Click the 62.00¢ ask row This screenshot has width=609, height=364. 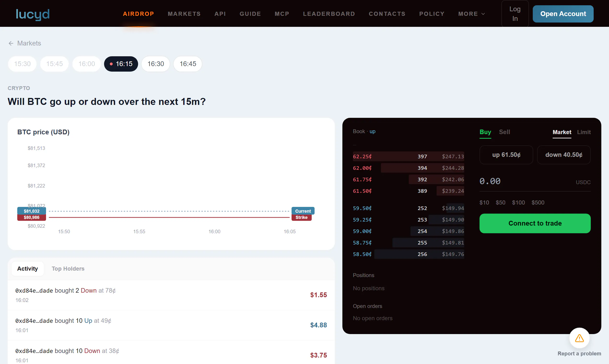point(408,168)
